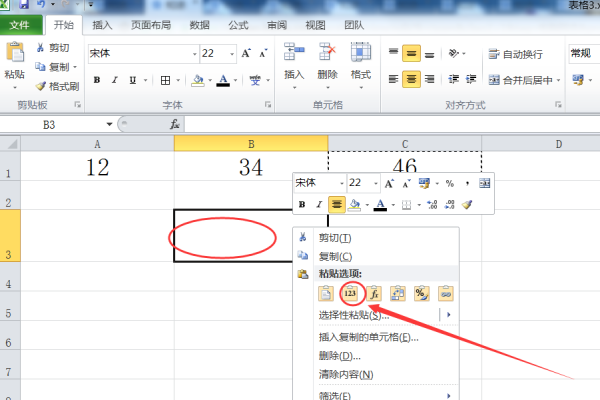600x400 pixels.
Task: Switch to the Page Layout (页面布局) tab
Action: (x=151, y=25)
